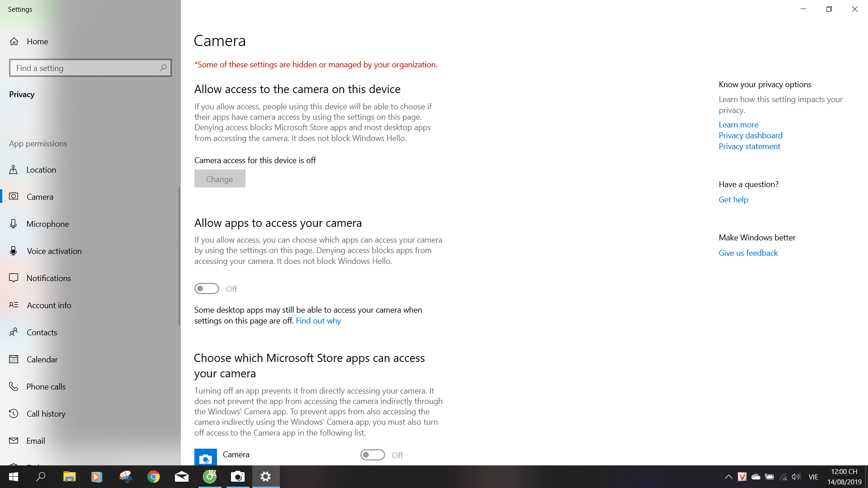
Task: Click Find out why link
Action: [x=318, y=320]
